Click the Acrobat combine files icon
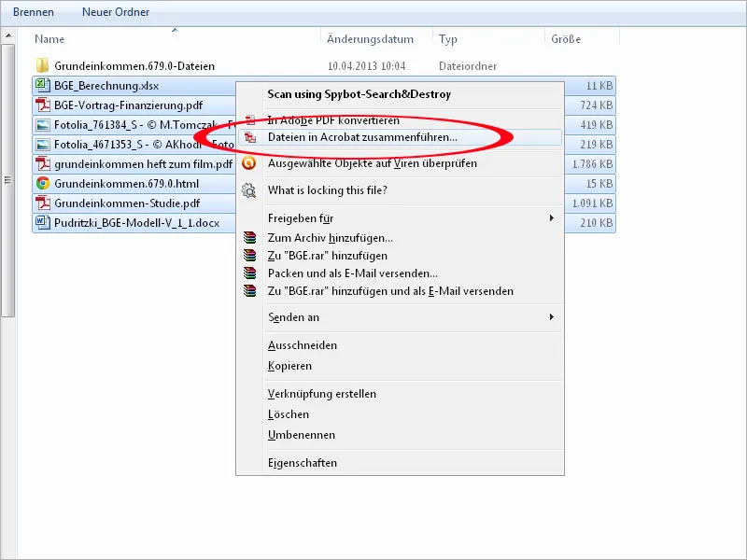The image size is (747, 560). (x=249, y=137)
